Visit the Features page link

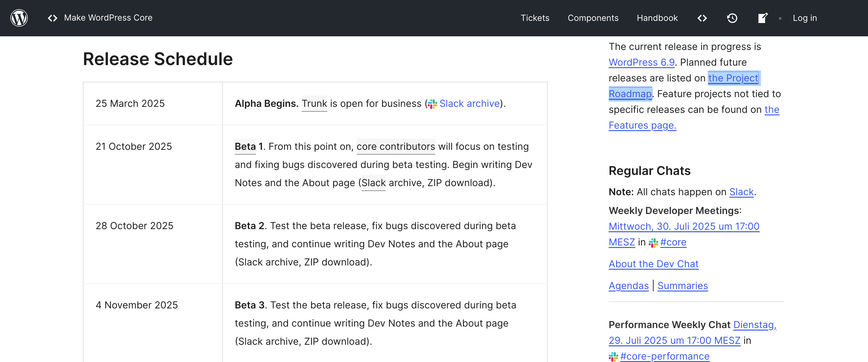[642, 126]
